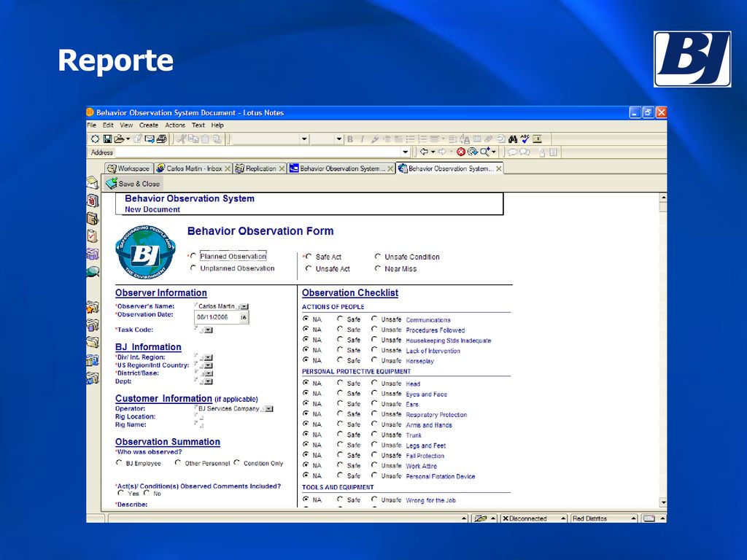Open the Address Book bookmark in the sidebar
Viewport: 747px width, 560px height.
pos(93,219)
